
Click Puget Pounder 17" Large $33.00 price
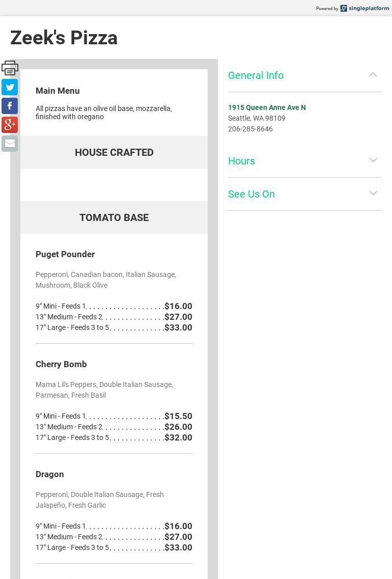click(178, 327)
